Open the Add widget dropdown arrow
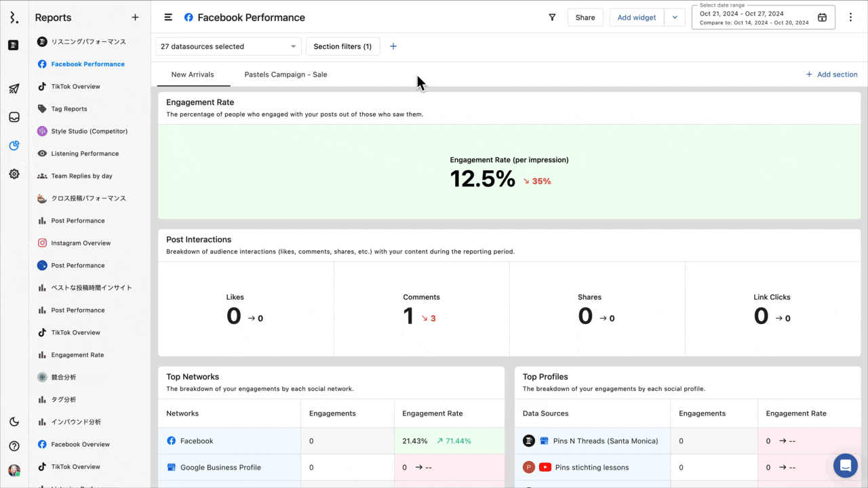The width and height of the screenshot is (868, 488). (675, 18)
